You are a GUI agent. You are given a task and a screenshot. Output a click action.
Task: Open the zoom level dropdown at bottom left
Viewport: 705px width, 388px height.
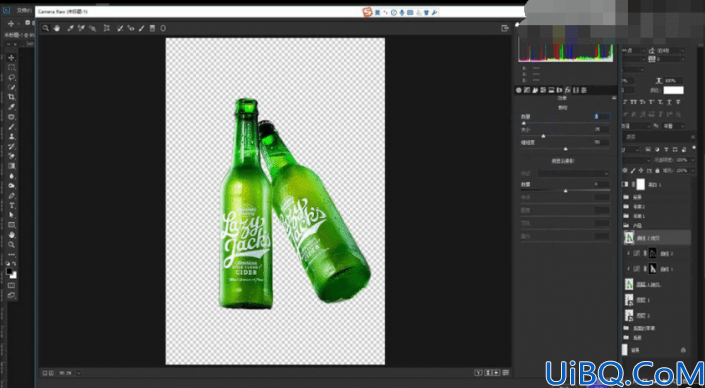[79, 373]
